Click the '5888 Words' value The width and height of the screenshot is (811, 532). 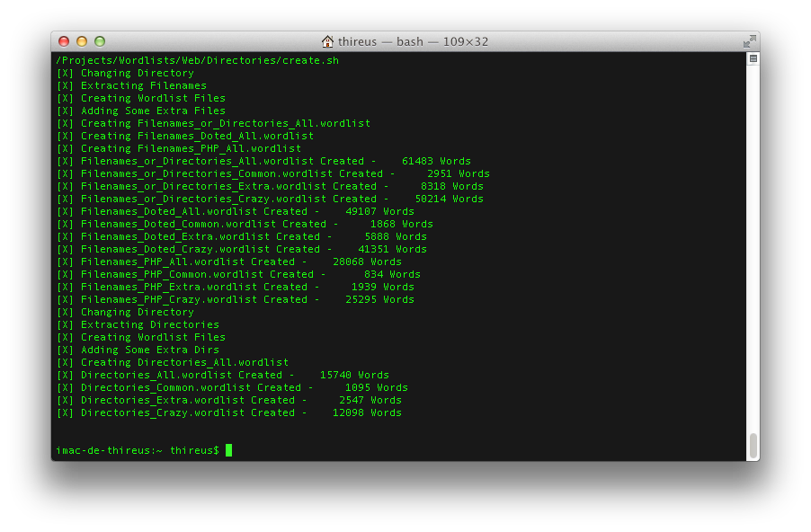click(x=396, y=236)
